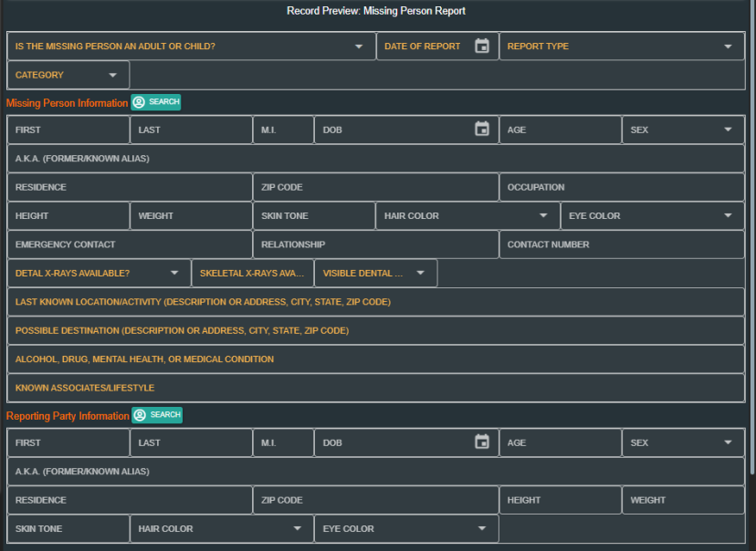Click the Known Associates/Lifestyle field
Screen dimensions: 756x551
[375, 388]
